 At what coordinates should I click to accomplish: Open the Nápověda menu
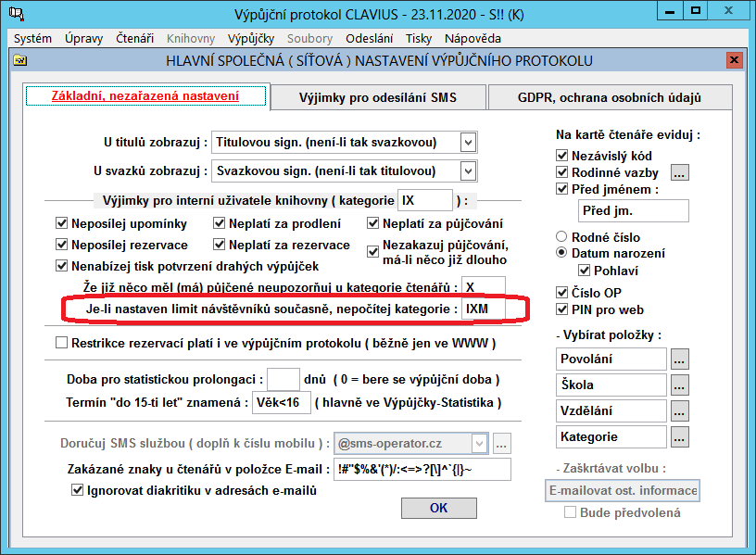472,39
